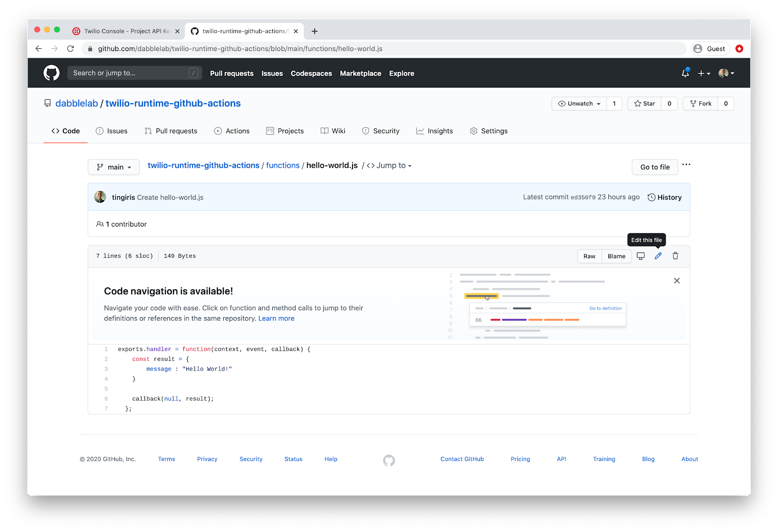Screen dimensions: 778x532
Task: Open the Code tab
Action: point(66,131)
